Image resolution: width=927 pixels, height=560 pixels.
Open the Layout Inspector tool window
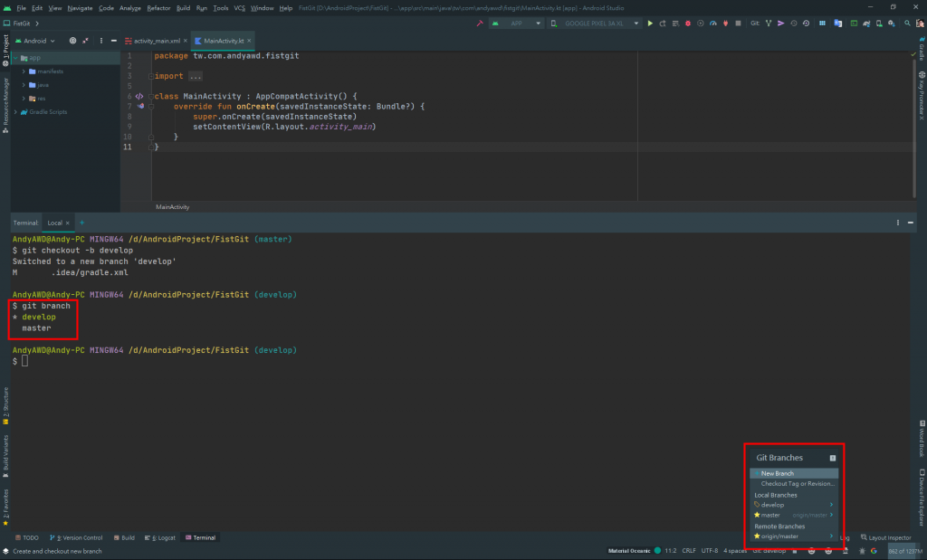(x=885, y=538)
